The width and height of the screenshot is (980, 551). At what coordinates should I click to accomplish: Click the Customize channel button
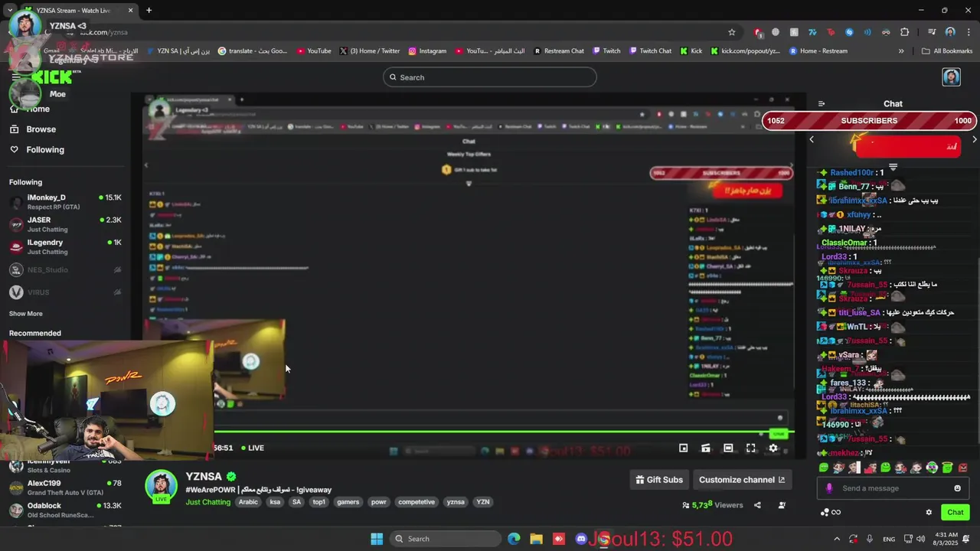(x=742, y=480)
